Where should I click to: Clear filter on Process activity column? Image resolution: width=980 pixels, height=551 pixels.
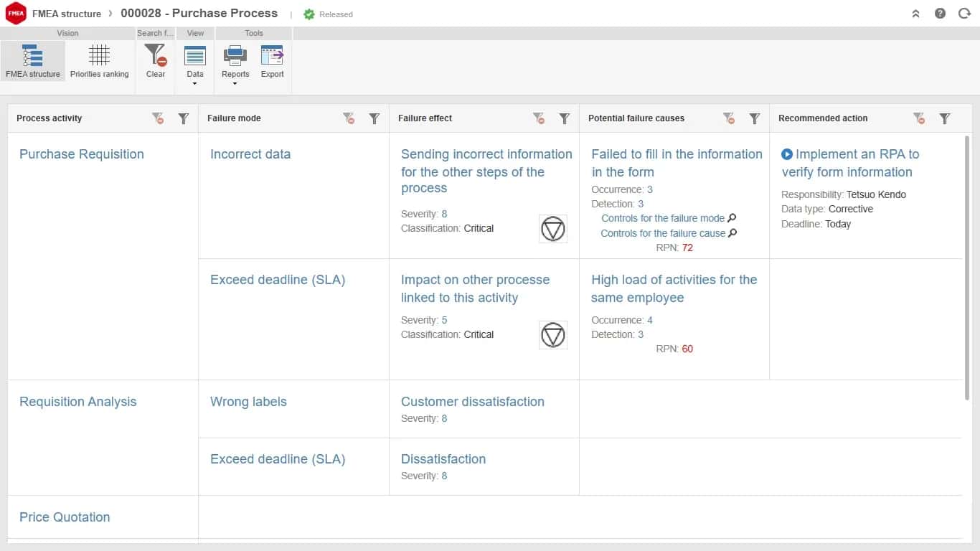point(158,118)
